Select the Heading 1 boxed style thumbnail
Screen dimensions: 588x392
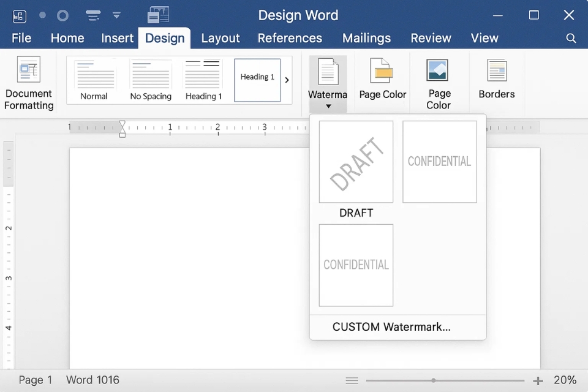257,80
